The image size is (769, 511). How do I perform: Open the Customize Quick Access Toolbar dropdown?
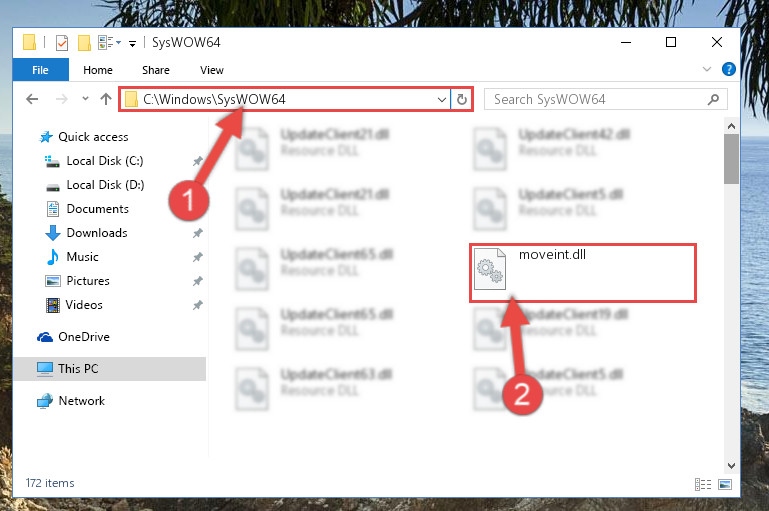[x=132, y=44]
